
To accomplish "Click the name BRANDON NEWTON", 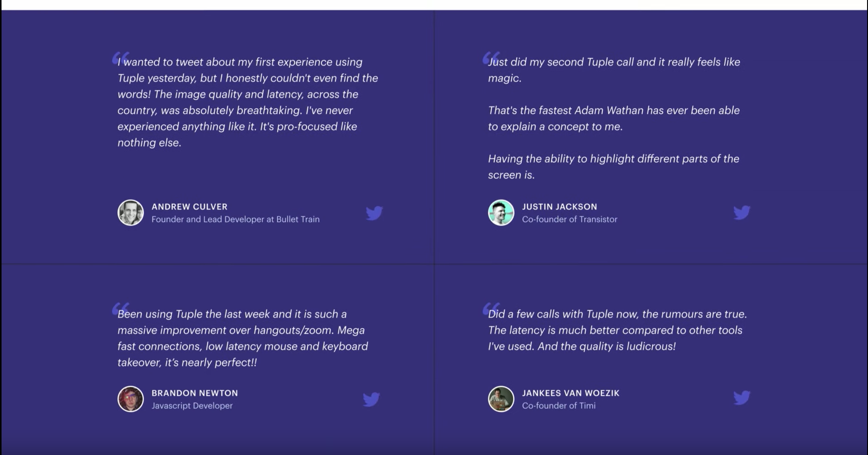I will tap(195, 393).
